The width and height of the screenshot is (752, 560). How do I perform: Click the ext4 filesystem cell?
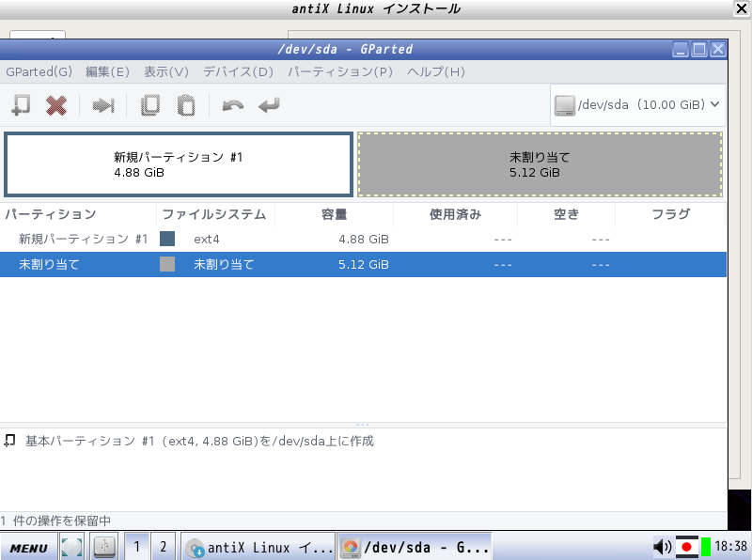[207, 240]
